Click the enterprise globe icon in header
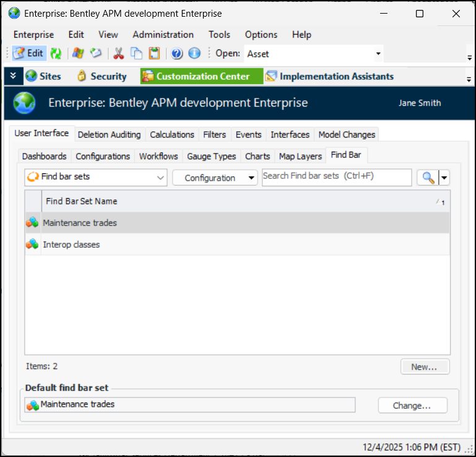The image size is (476, 457). point(24,103)
